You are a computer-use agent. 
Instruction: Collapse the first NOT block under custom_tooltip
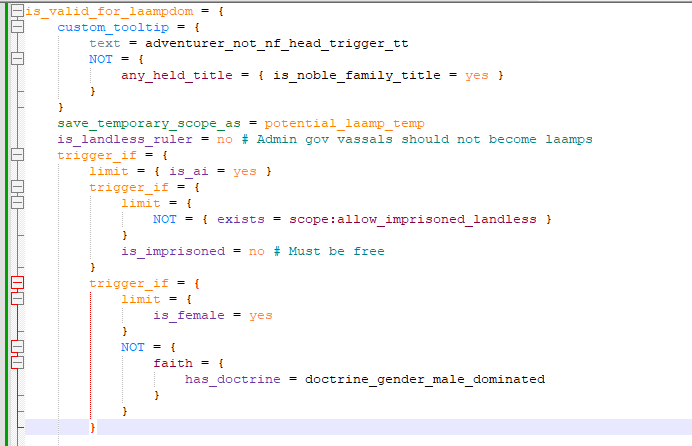tap(17, 59)
